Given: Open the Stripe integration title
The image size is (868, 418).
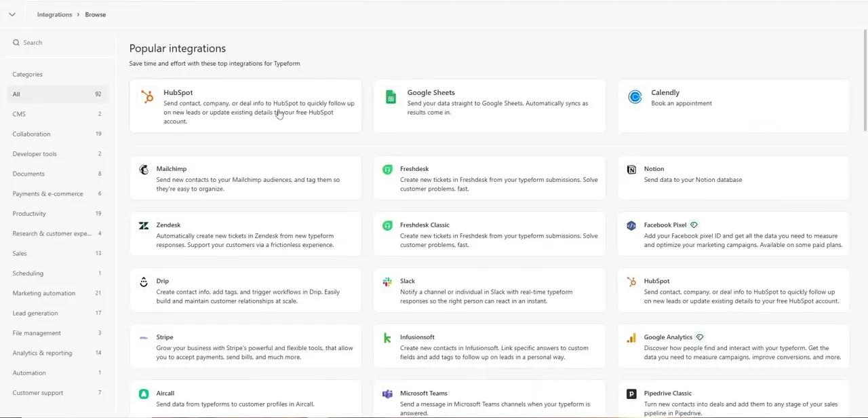Looking at the screenshot, I should coord(165,337).
